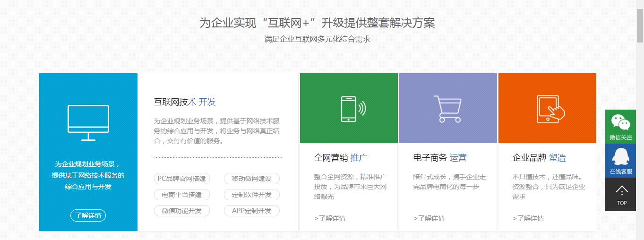Click the 全网营销 推广 title
The height and width of the screenshot is (240, 644).
pos(341,158)
